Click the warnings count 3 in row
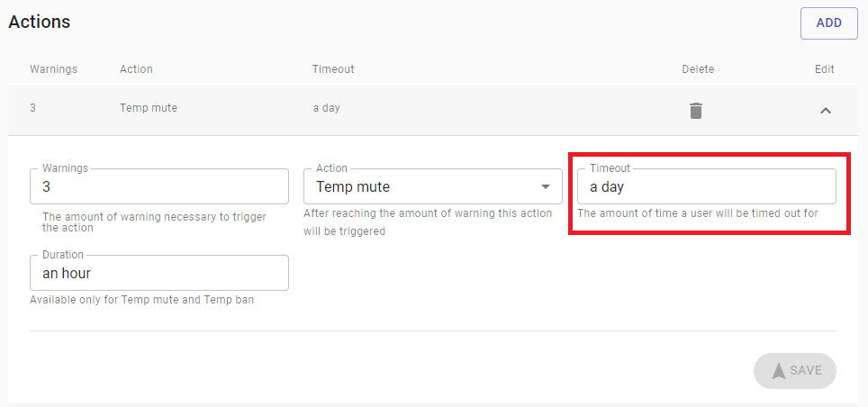The width and height of the screenshot is (868, 407). coord(33,108)
